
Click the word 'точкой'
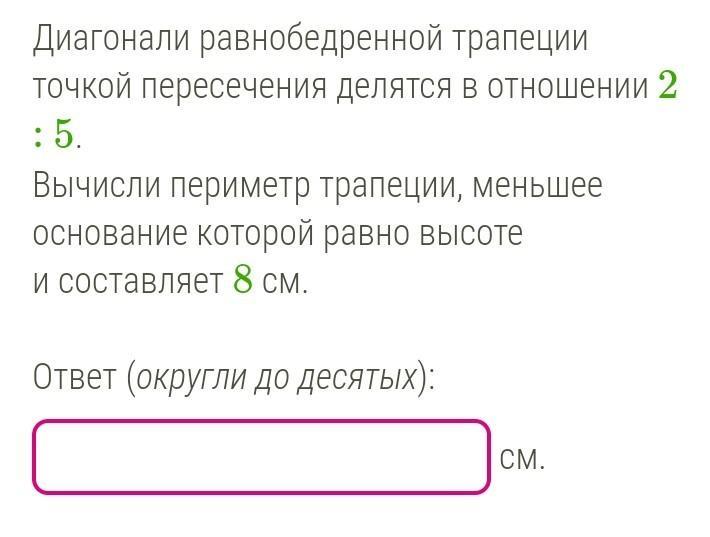81,88
